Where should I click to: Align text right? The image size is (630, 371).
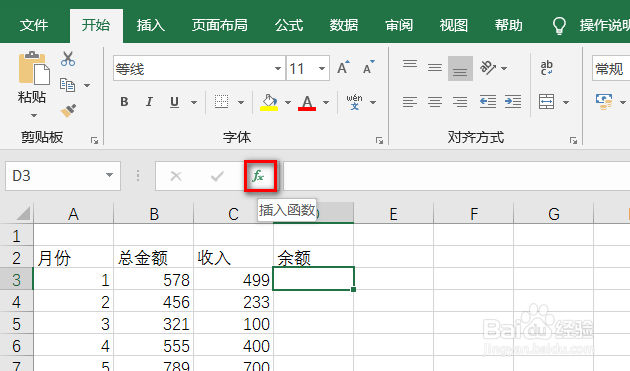pyautogui.click(x=460, y=102)
